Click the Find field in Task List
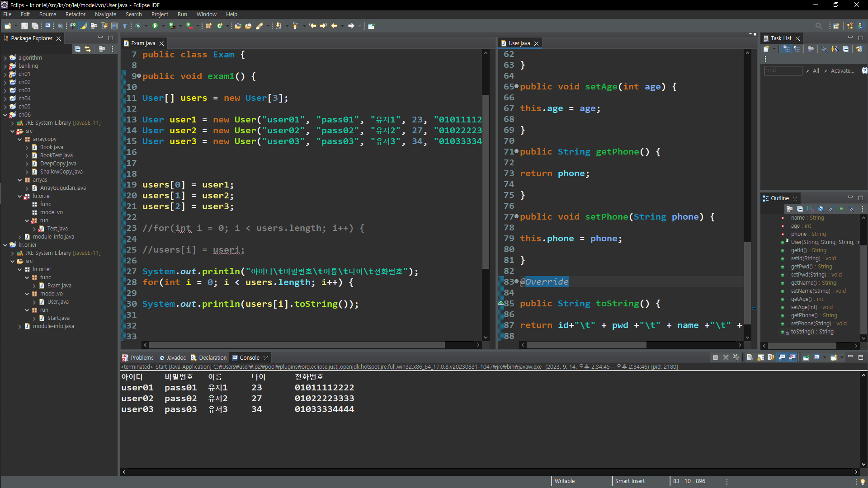868x488 pixels. coord(783,70)
